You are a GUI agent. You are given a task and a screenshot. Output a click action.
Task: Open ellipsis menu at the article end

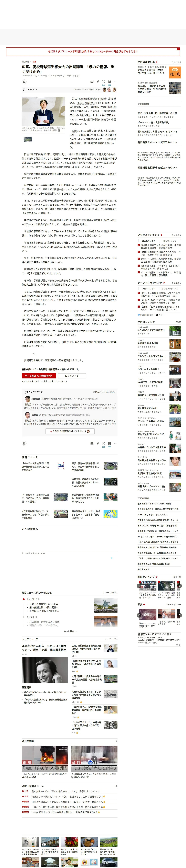(115, 443)
